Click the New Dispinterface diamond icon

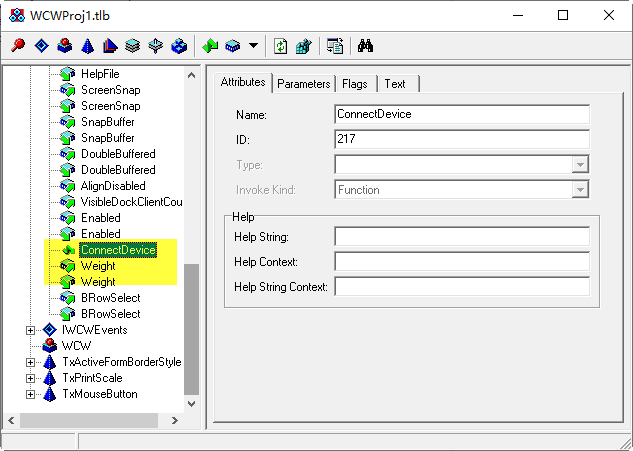[x=42, y=46]
